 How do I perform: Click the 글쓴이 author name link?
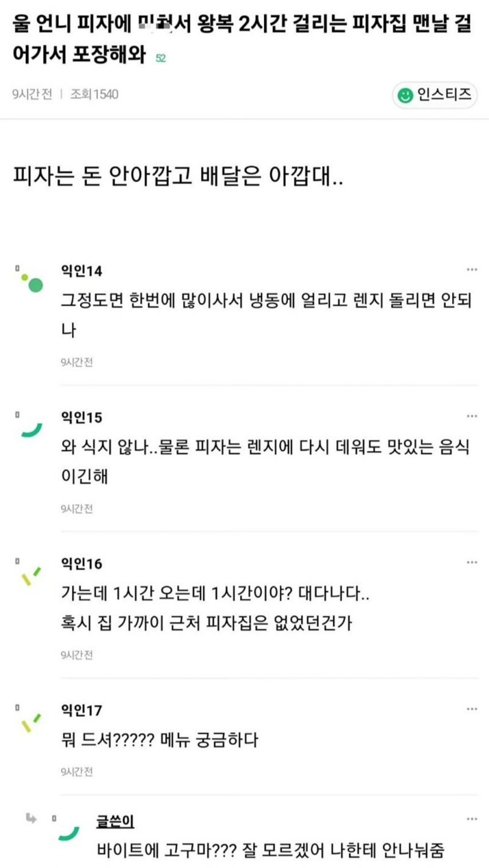coord(115,821)
